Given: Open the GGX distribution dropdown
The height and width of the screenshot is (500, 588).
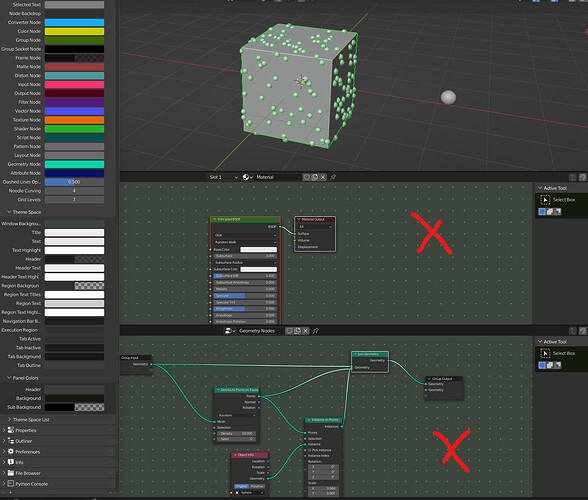Looking at the screenshot, I should click(x=245, y=235).
